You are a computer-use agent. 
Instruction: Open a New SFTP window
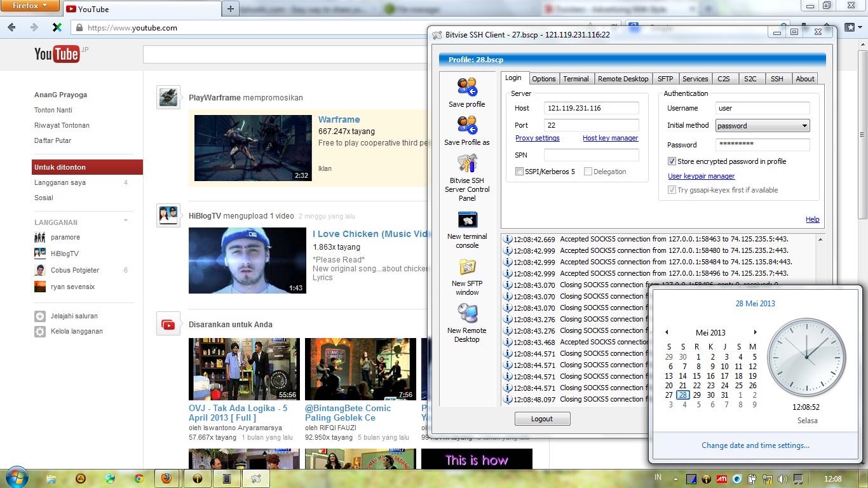click(467, 267)
